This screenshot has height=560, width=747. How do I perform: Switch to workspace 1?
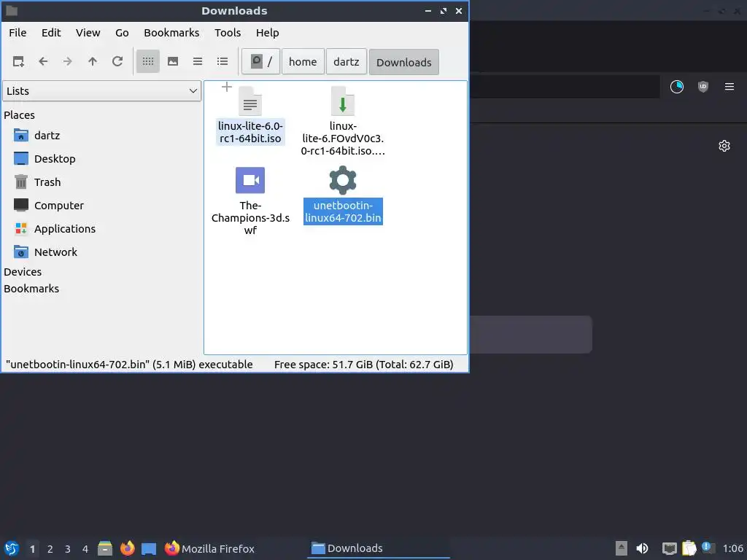tap(32, 549)
